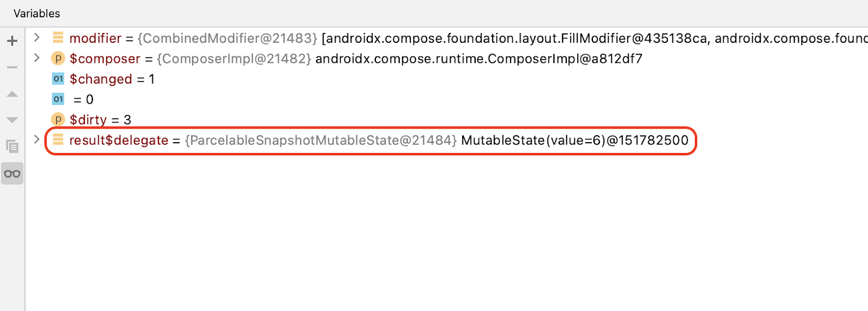868x311 pixels.
Task: Select the unnamed variable equal to 0
Action: (84, 100)
